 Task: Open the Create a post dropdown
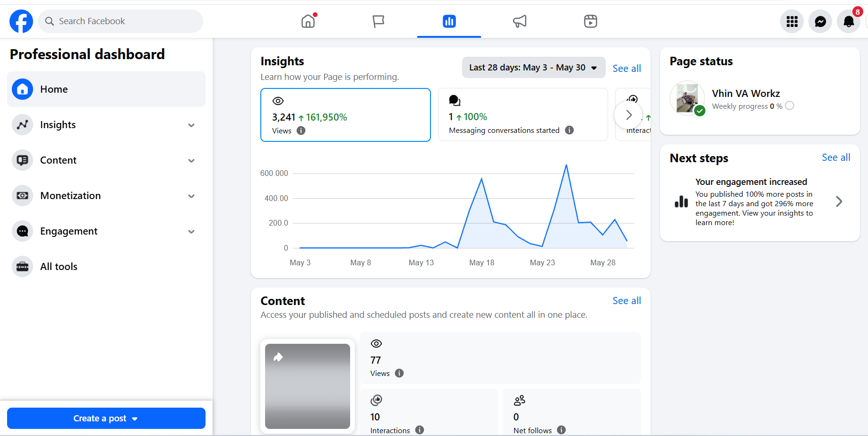click(106, 419)
